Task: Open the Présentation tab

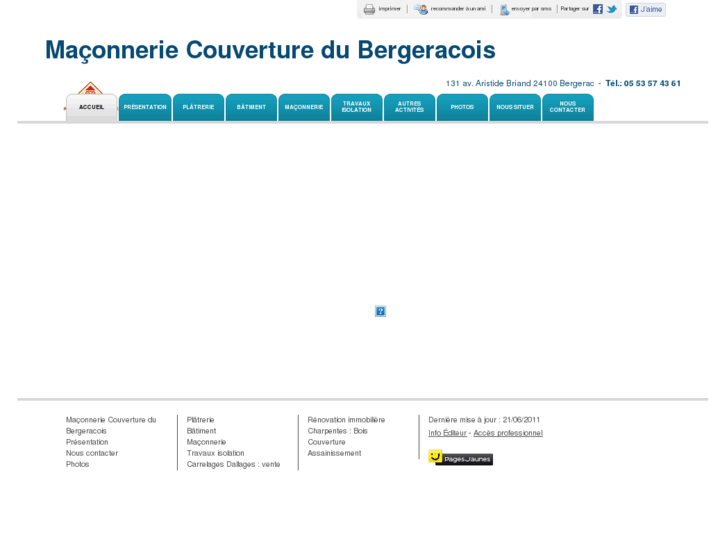Action: coord(145,108)
